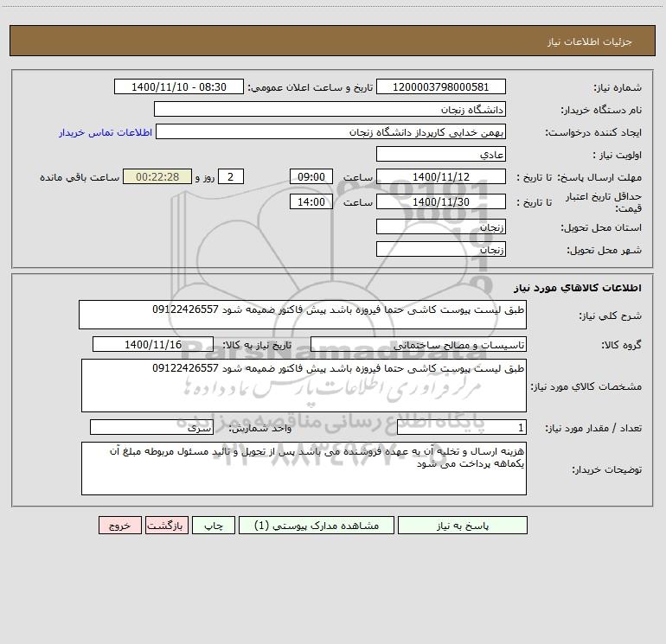Screen dimensions: 666x644
Task: Click the بازگشت back button
Action: (166, 525)
